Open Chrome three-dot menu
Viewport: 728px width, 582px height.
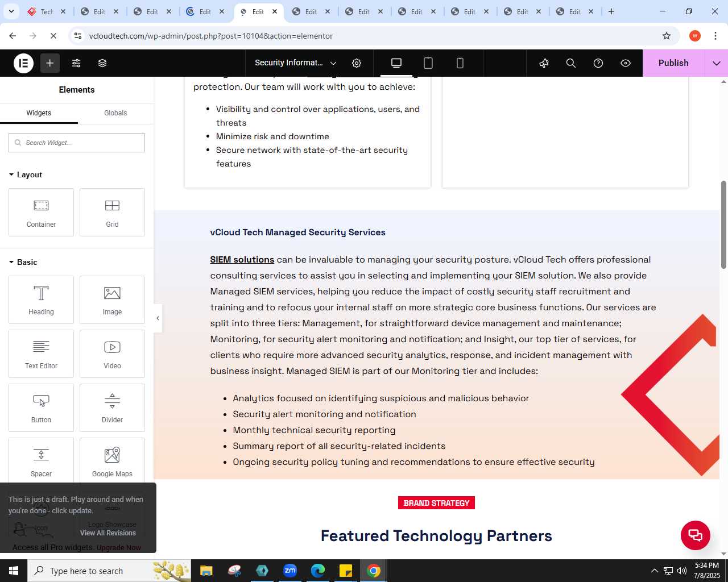click(x=715, y=36)
